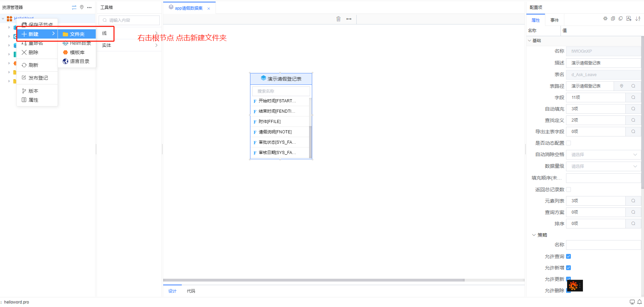Open the 自动消除空格 dropdown
The height and width of the screenshot is (307, 644).
pos(603,155)
